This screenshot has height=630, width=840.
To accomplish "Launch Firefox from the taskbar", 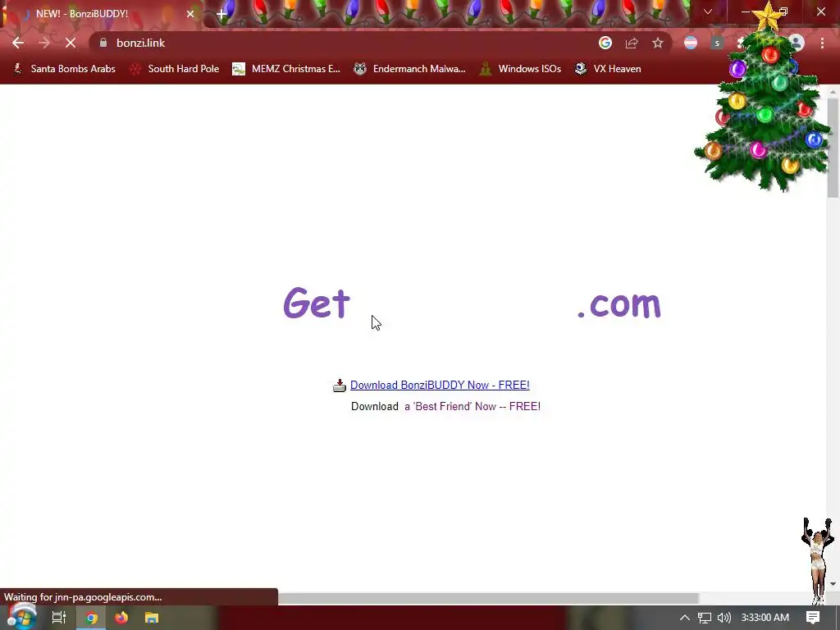I will [x=121, y=618].
